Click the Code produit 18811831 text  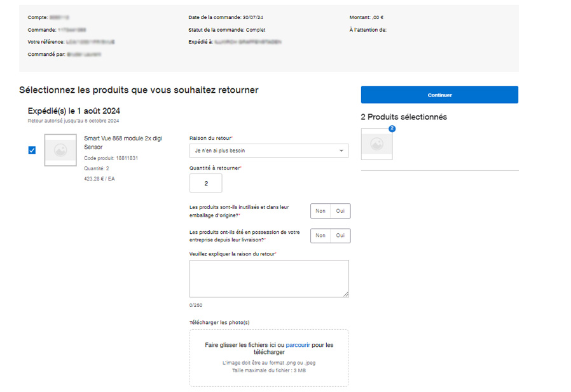tap(111, 158)
